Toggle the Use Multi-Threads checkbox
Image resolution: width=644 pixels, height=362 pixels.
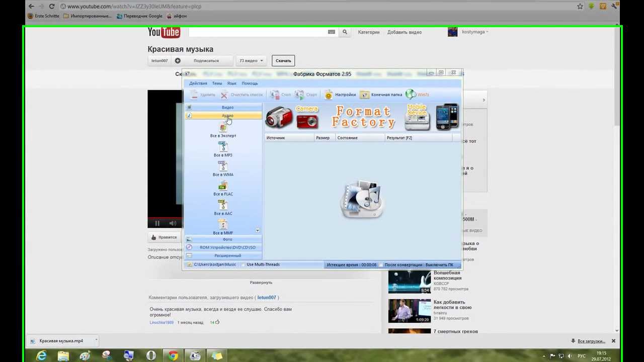(x=243, y=264)
